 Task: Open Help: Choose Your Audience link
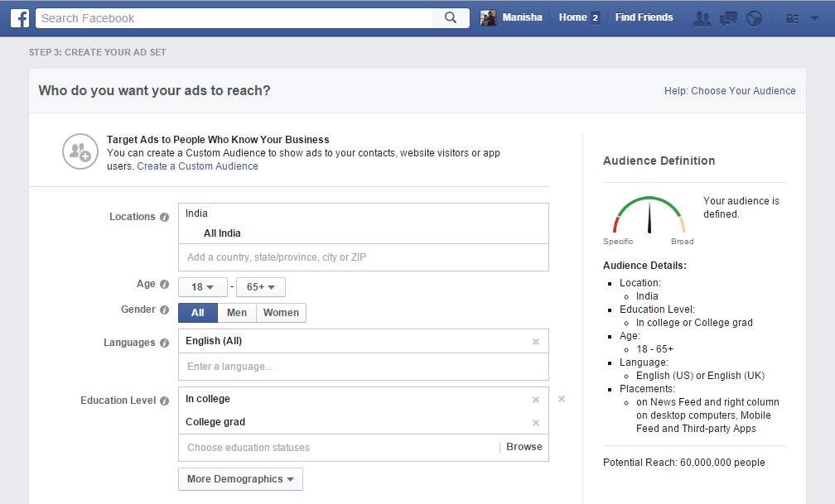click(x=730, y=91)
